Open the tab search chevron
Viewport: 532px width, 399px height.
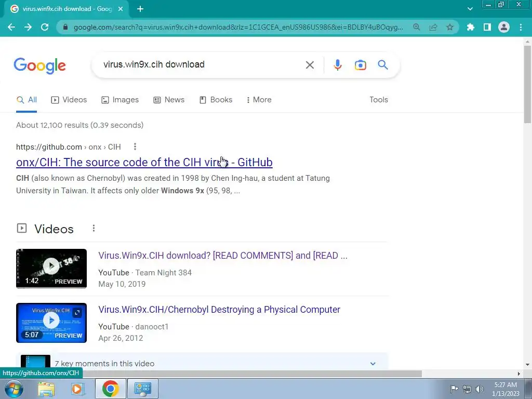(470, 9)
